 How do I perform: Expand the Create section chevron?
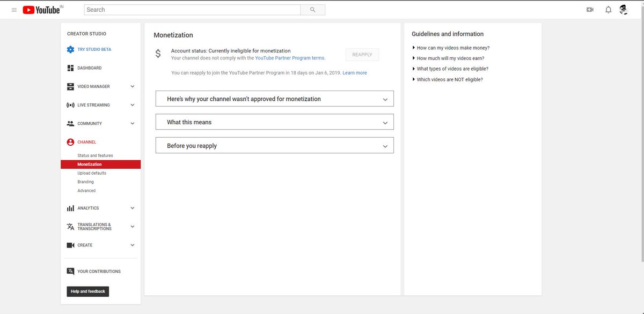click(x=133, y=245)
